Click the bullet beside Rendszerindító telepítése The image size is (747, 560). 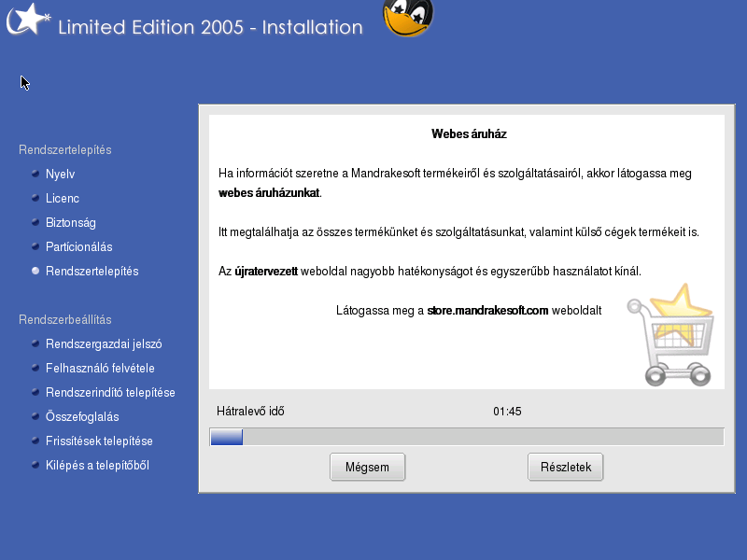[35, 392]
